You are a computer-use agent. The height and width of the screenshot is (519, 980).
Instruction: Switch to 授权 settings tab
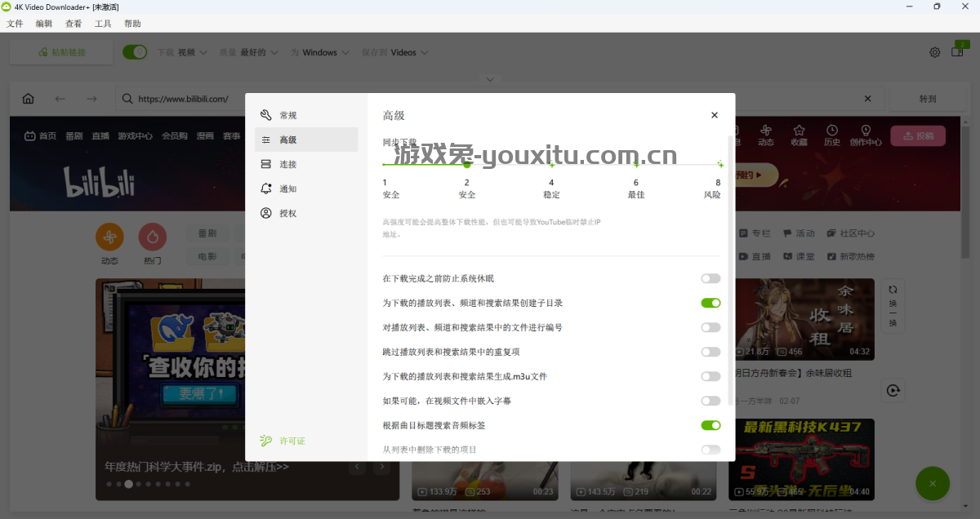(306, 213)
